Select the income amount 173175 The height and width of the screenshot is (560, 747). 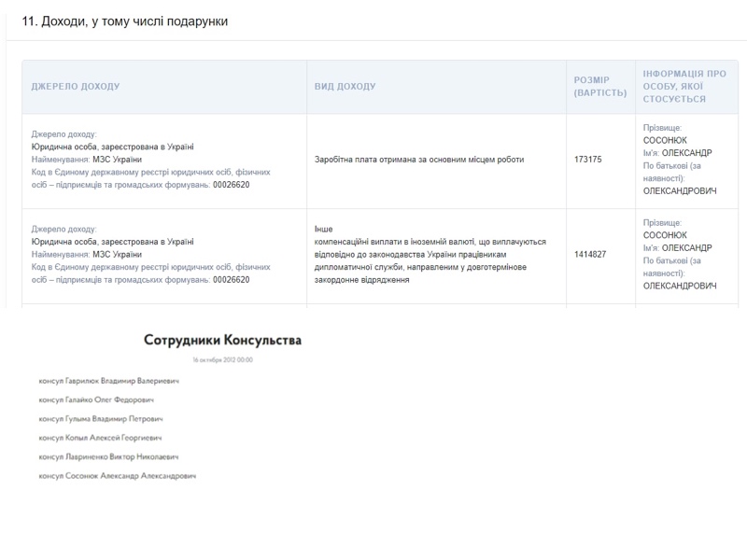[x=588, y=160]
